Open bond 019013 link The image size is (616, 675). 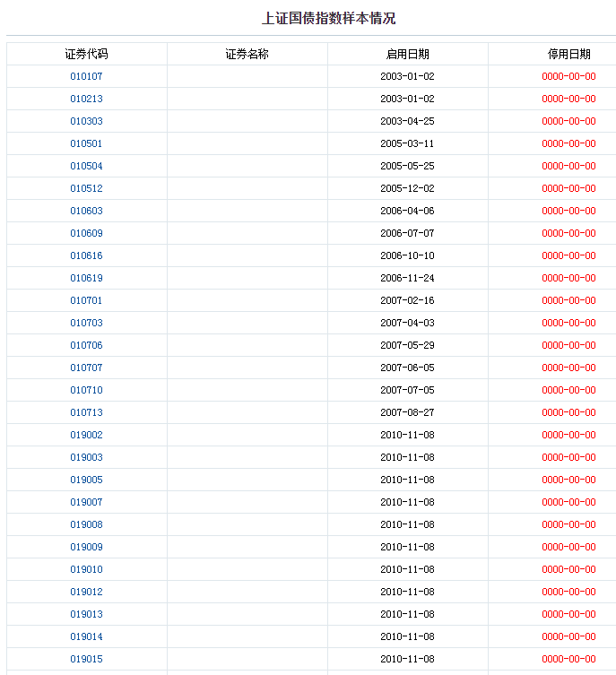click(x=86, y=614)
